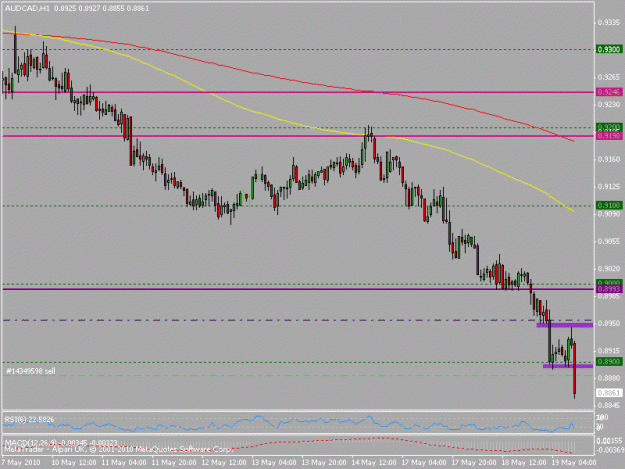This screenshot has width=625, height=469.
Task: Click the blue dash-dot horizontal line
Action: coord(298,320)
